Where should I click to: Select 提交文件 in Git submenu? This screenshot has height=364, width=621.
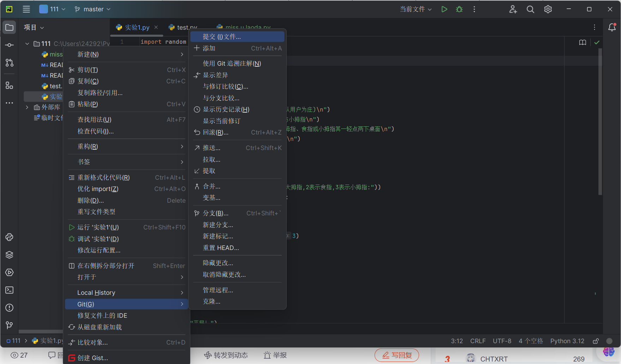222,37
